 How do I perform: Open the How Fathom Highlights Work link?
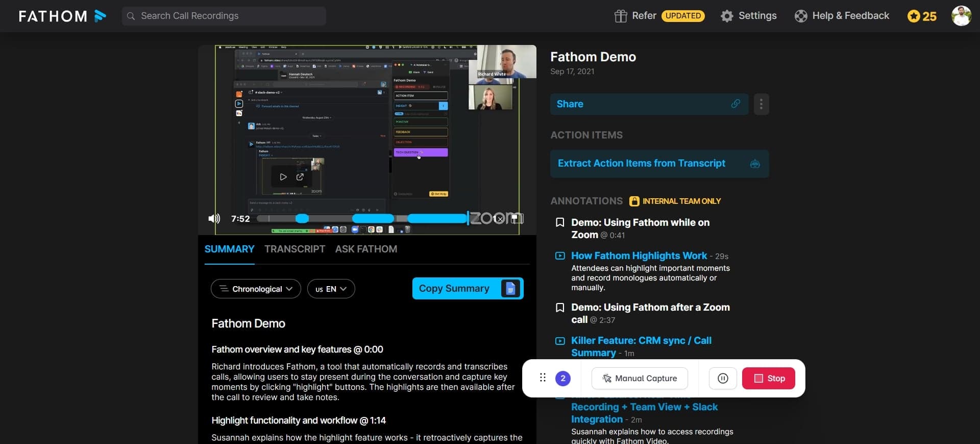tap(639, 255)
